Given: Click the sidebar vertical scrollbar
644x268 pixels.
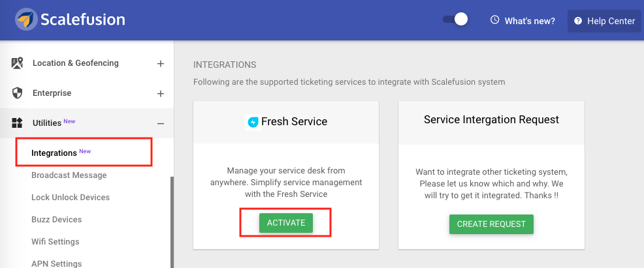Looking at the screenshot, I should (172, 222).
